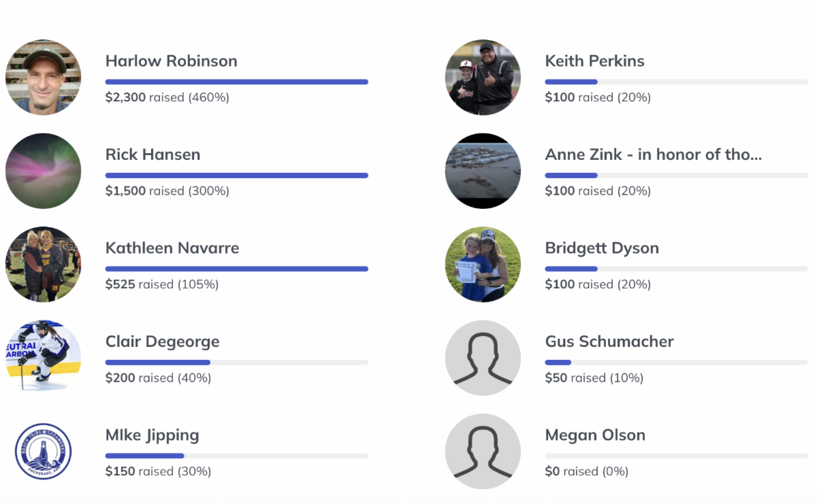Click Clair Degeorge's 40% progress bar
This screenshot has width=817, height=504.
pyautogui.click(x=236, y=363)
